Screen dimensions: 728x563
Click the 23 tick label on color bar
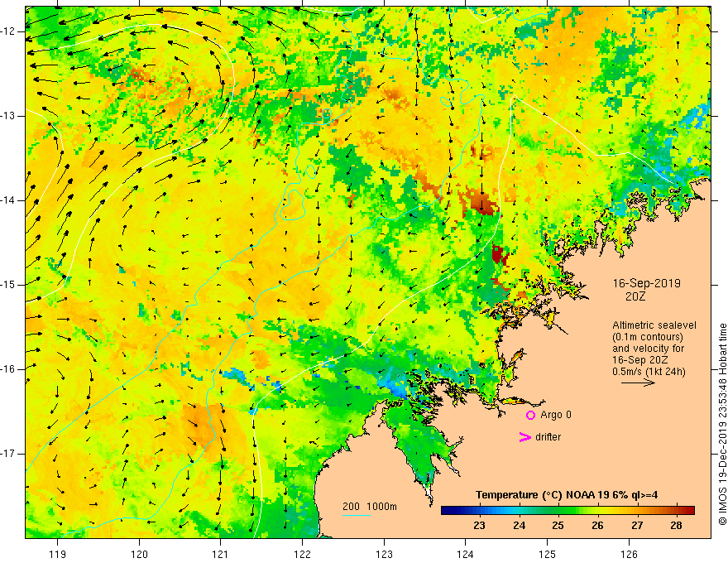pos(479,526)
